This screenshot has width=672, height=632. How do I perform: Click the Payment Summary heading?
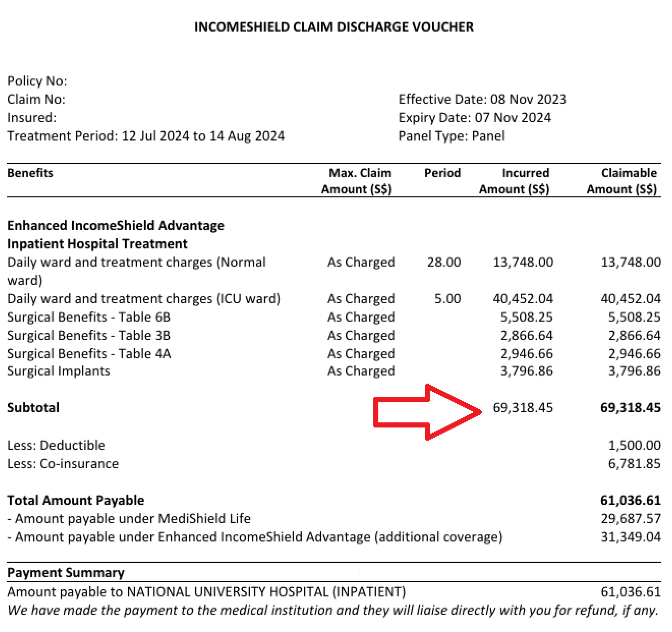(x=66, y=573)
